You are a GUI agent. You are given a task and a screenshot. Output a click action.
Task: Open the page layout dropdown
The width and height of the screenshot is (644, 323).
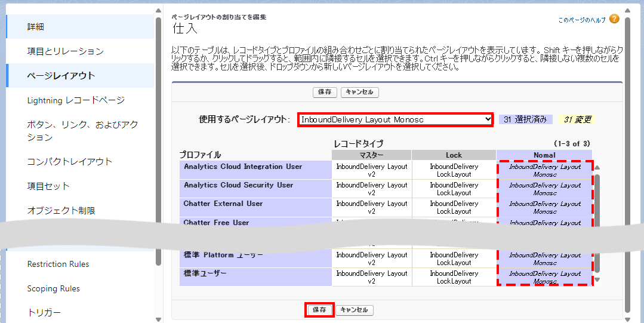tap(395, 119)
